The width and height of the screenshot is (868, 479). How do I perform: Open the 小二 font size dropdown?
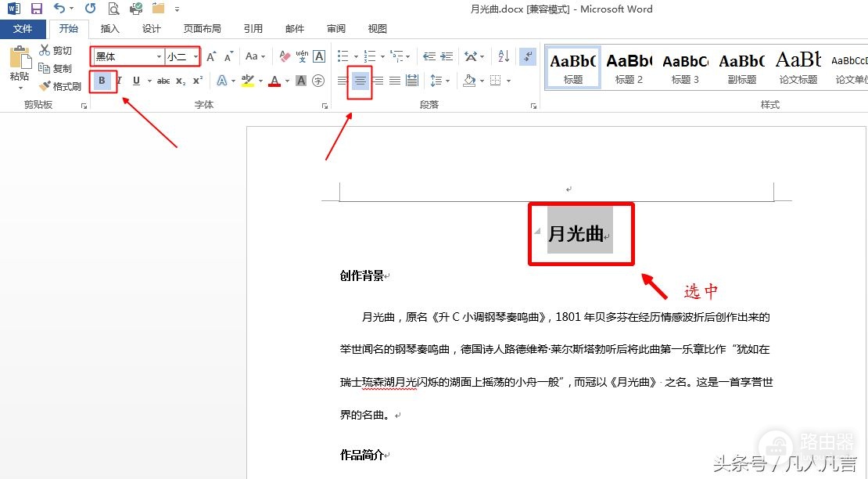coord(195,56)
